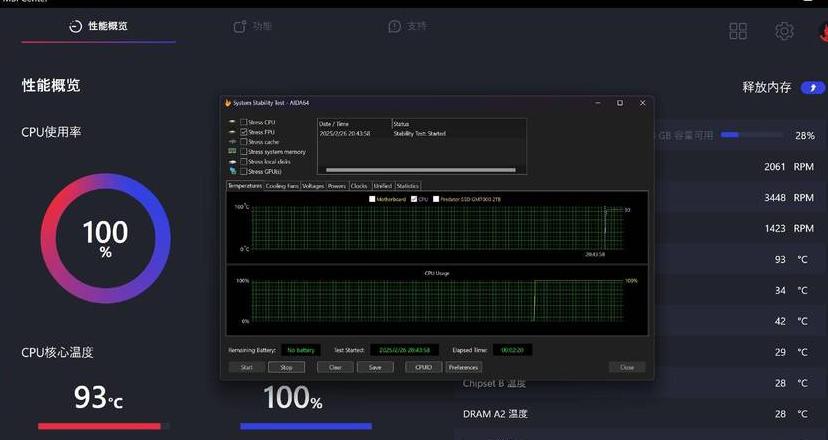Uncheck the Stress FPU checkbox
The height and width of the screenshot is (440, 828).
click(243, 132)
